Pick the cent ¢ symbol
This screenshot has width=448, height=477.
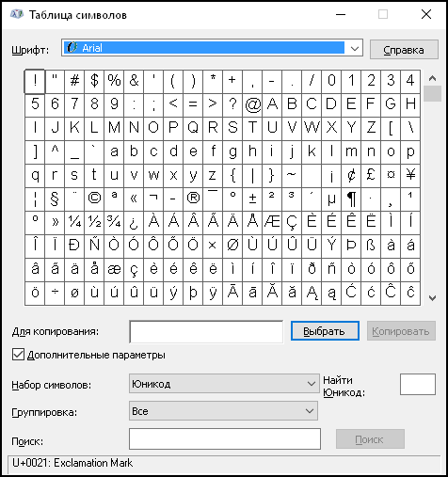coord(351,176)
